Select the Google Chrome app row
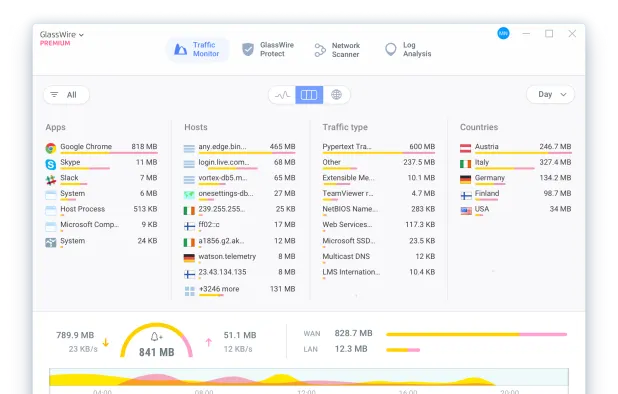 (x=101, y=148)
